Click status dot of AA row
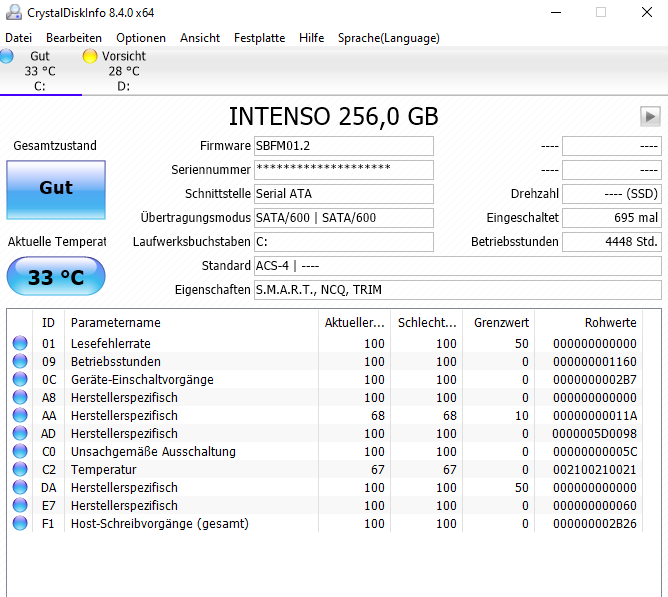668x597 pixels. [x=20, y=415]
